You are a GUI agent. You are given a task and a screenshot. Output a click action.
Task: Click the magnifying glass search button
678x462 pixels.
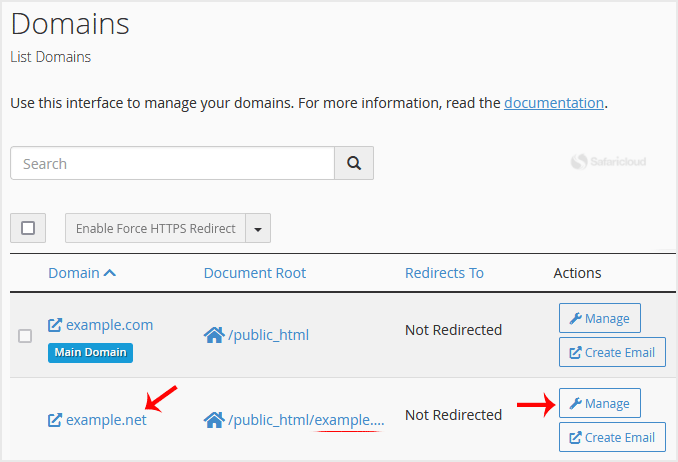coord(353,163)
